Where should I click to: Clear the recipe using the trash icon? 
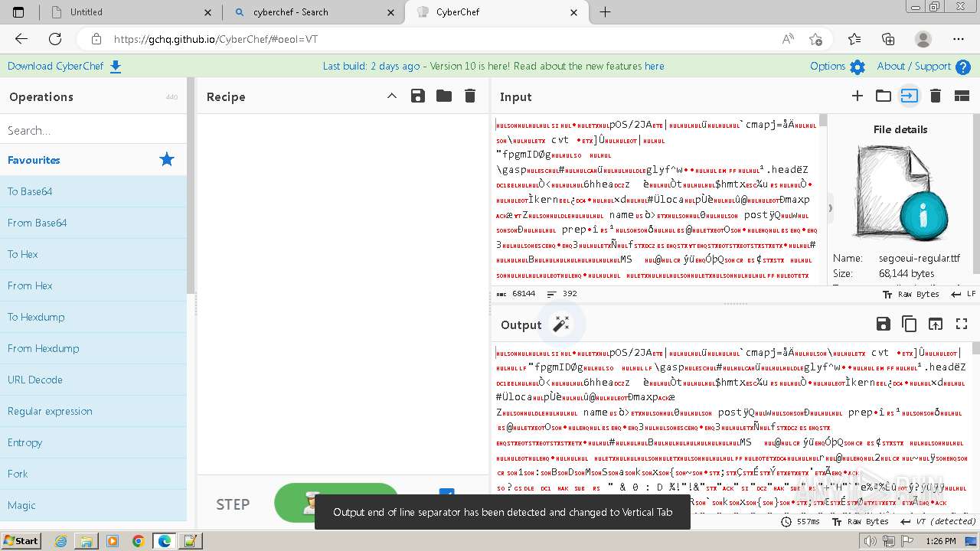tap(470, 96)
